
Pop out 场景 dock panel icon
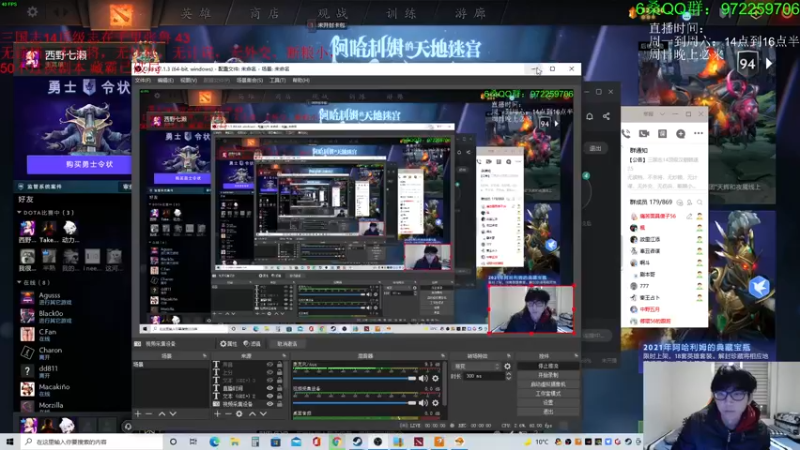205,356
